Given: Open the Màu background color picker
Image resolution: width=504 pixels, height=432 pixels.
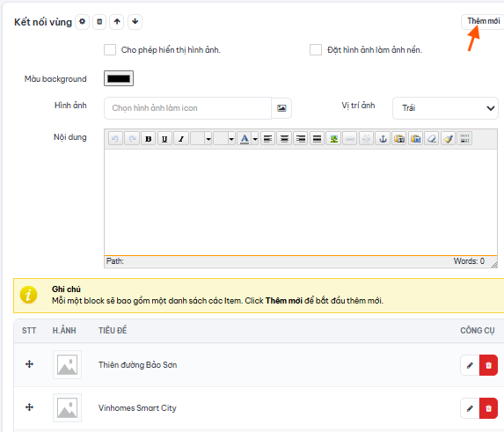Looking at the screenshot, I should pyautogui.click(x=119, y=78).
